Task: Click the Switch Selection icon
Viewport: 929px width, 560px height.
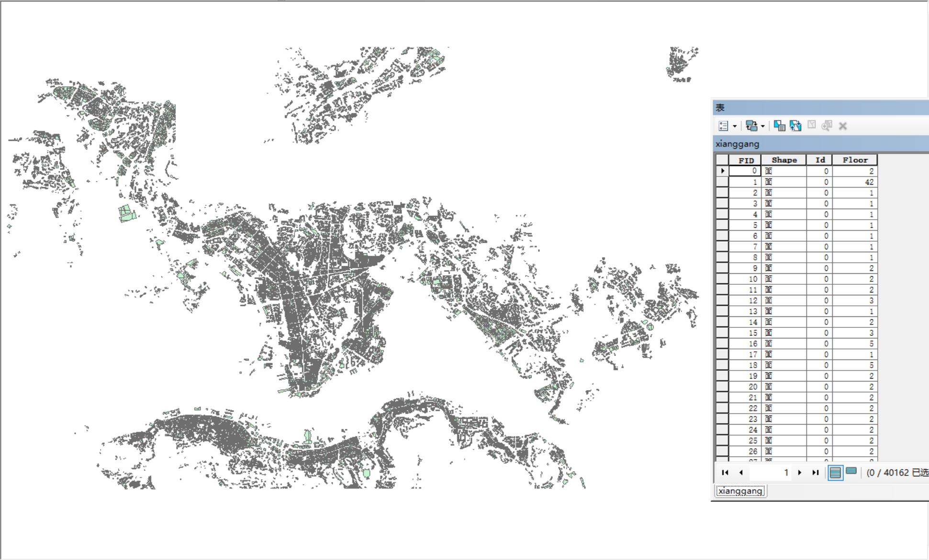Action: point(795,126)
